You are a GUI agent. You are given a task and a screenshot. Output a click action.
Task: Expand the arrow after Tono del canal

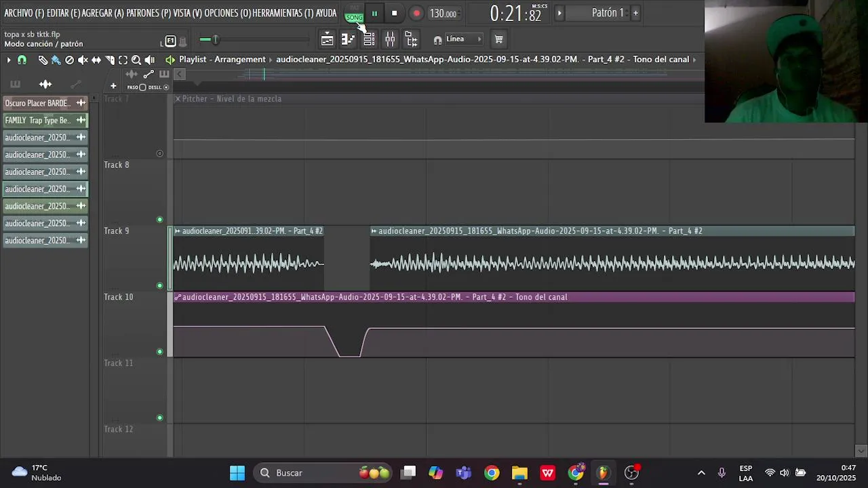coord(694,60)
